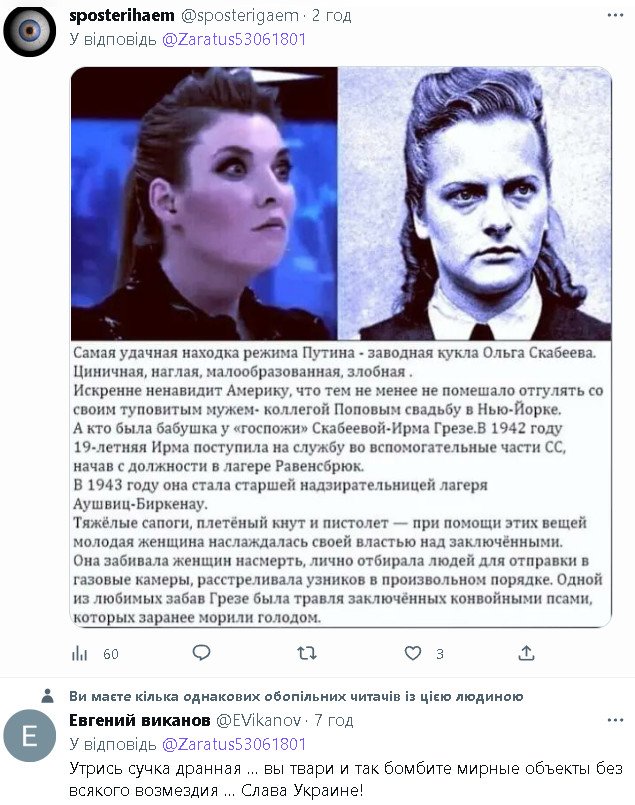
Task: Open more options on Евгений виканов tweet
Action: coord(615,720)
